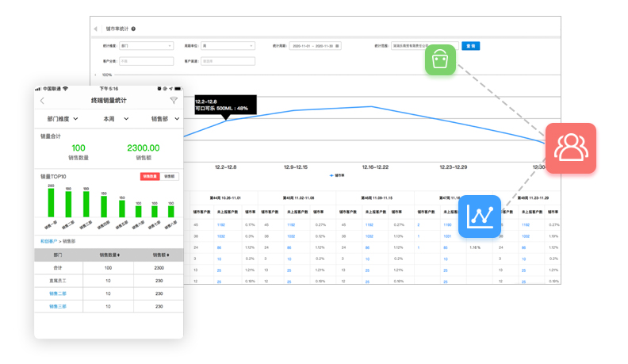Click the green shopping bag icon
628x364 pixels.
[440, 60]
